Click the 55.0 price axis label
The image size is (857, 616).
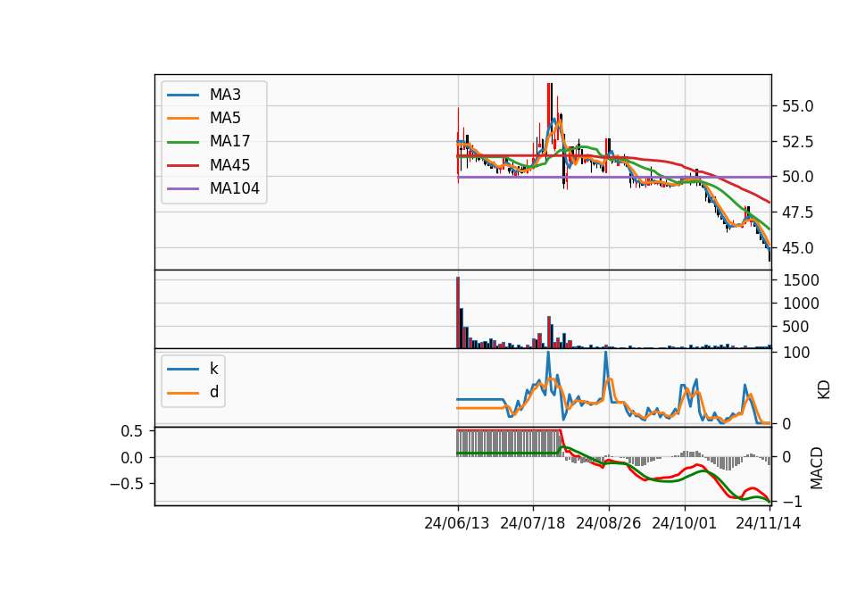click(x=797, y=106)
